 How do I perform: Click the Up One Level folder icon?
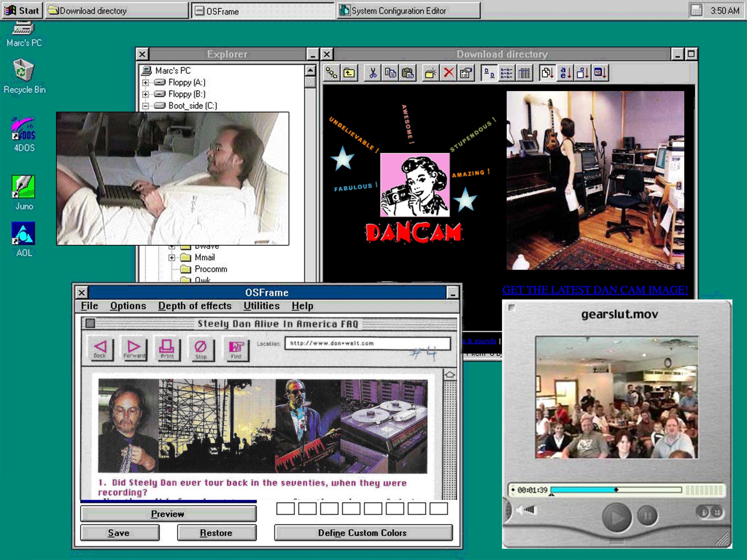point(349,73)
